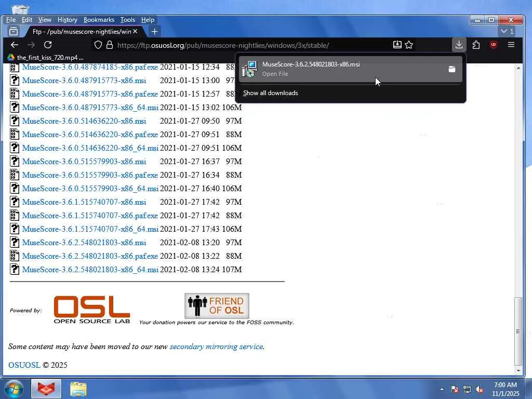
Task: Open the Bookmarks menu
Action: (99, 20)
